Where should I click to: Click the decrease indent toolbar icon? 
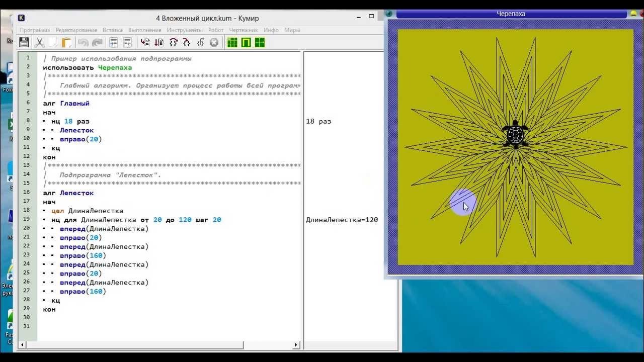pos(127,42)
